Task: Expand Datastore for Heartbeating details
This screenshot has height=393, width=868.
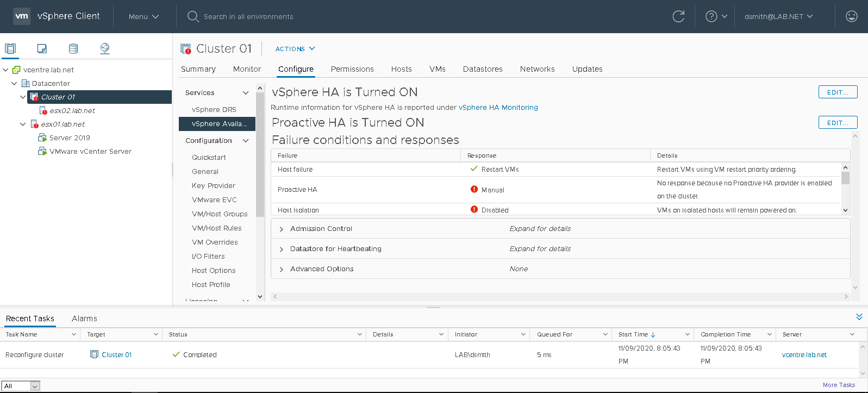Action: coord(282,249)
